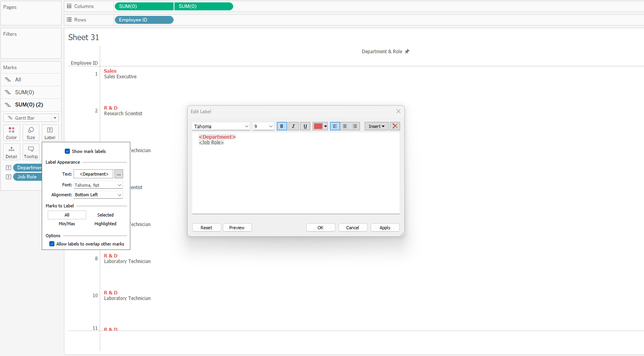Click the Columns shelf icon

pyautogui.click(x=69, y=6)
